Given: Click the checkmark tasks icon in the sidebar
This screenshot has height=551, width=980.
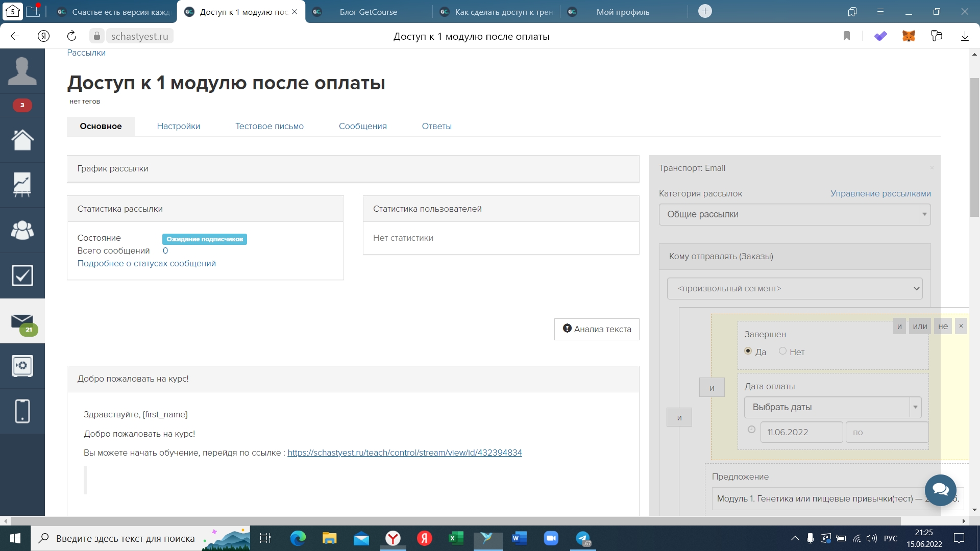Looking at the screenshot, I should click(x=22, y=275).
